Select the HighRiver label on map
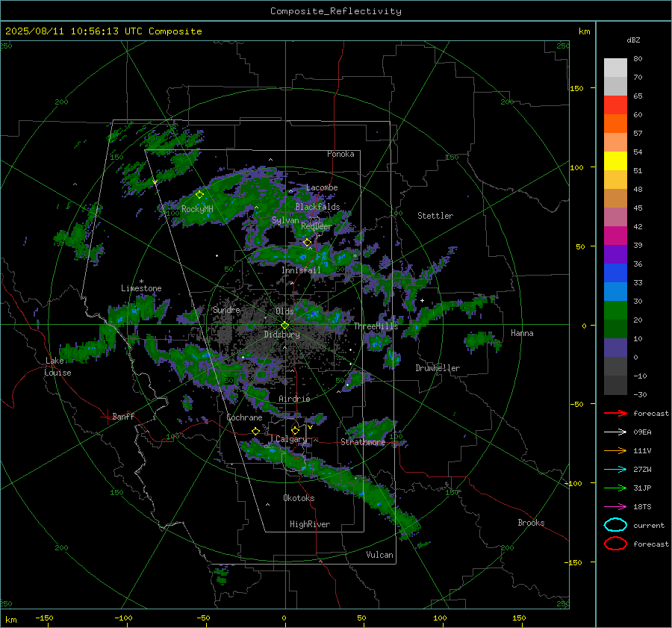The height and width of the screenshot is (628, 672). [310, 524]
